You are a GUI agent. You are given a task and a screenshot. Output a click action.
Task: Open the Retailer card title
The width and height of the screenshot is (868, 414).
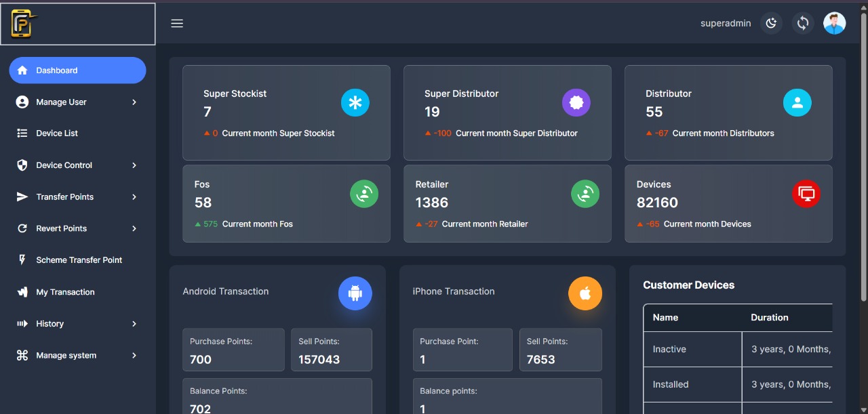pyautogui.click(x=432, y=184)
